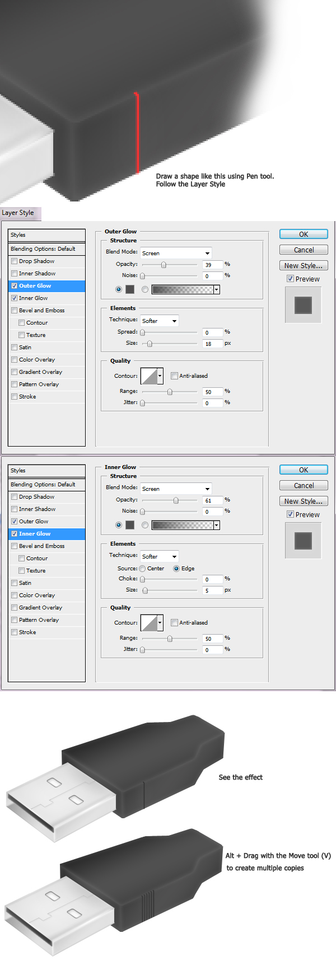This screenshot has height=980, width=336.
Task: Select Blending Options: Default in the lower dialog
Action: 47,485
